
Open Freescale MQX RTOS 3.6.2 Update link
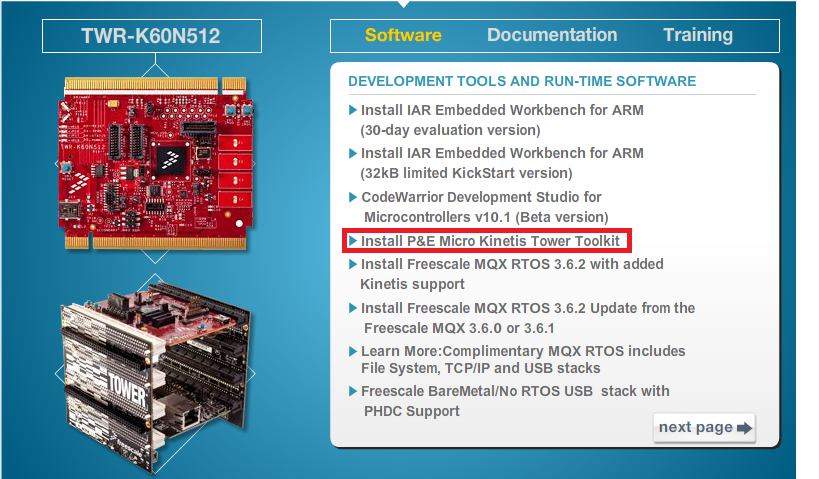pyautogui.click(x=528, y=318)
